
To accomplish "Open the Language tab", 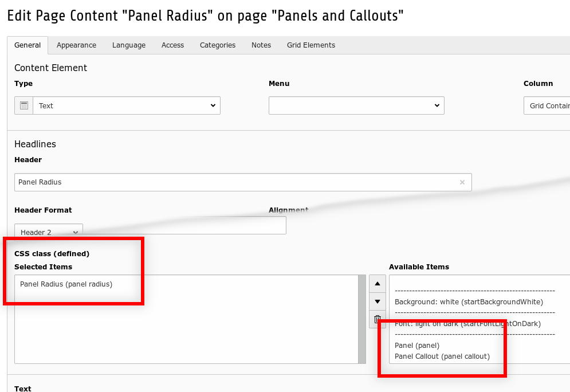I will pos(129,45).
